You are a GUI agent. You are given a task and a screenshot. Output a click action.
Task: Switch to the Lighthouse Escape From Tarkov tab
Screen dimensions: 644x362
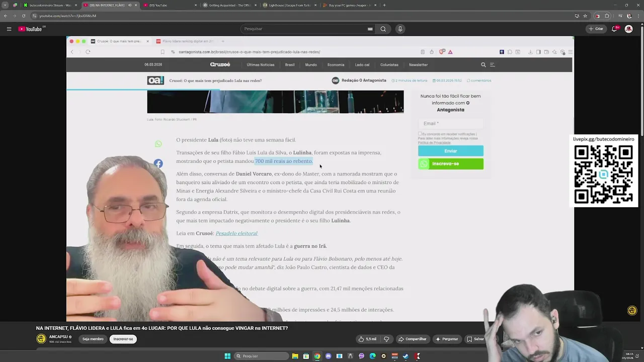point(289,5)
